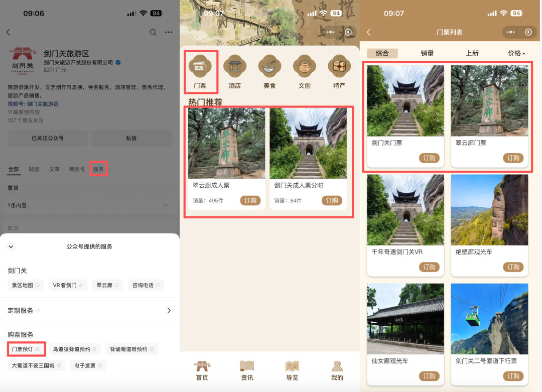Search within the 剑门关旅游区 official account
Image resolution: width=542 pixels, height=392 pixels.
pos(153,32)
